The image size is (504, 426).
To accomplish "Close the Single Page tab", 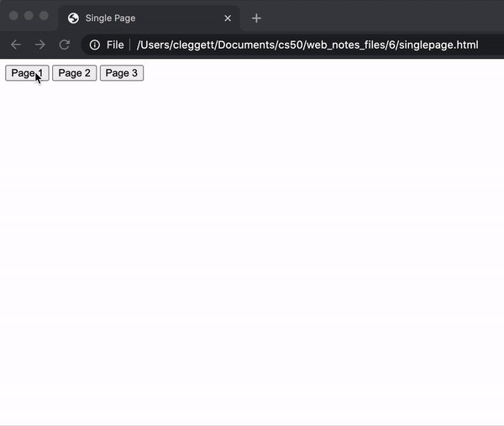I will coord(228,18).
